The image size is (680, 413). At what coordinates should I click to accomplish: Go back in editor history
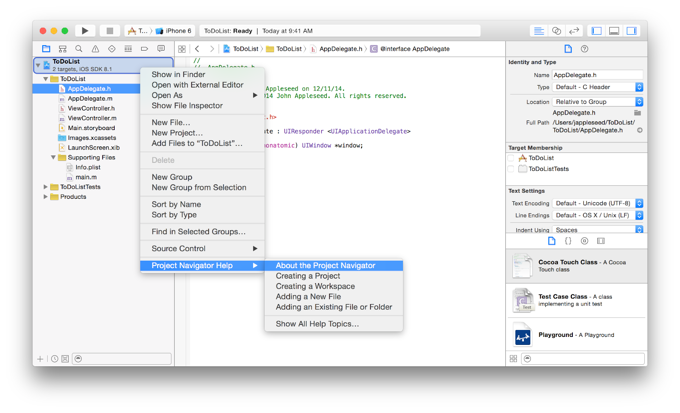[x=197, y=49]
